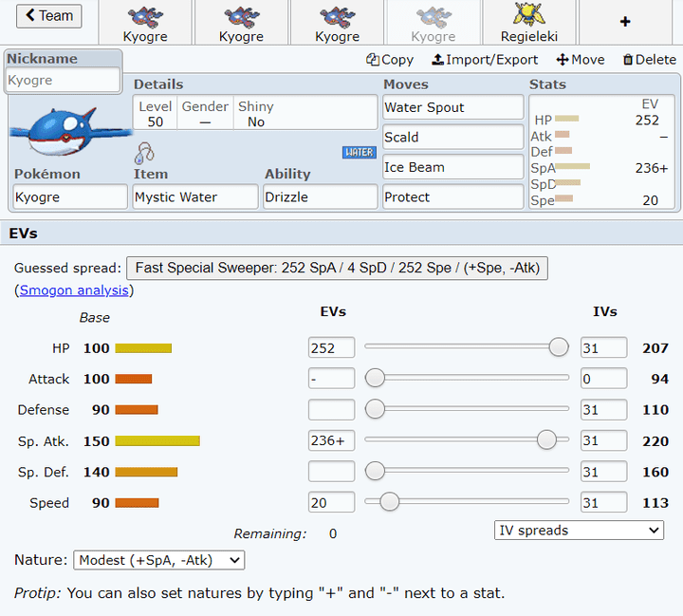683x616 pixels.
Task: Click the Attack EV slider handle
Action: (x=375, y=378)
